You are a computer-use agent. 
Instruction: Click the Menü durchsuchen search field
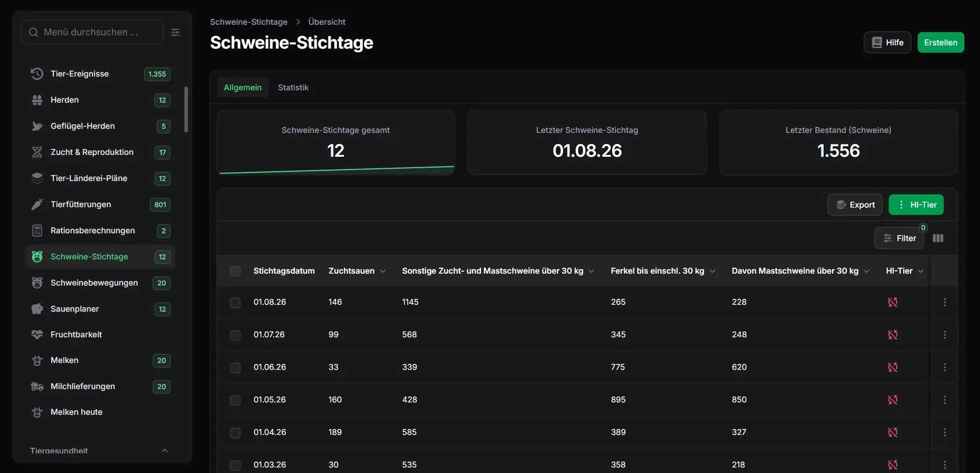pyautogui.click(x=92, y=32)
